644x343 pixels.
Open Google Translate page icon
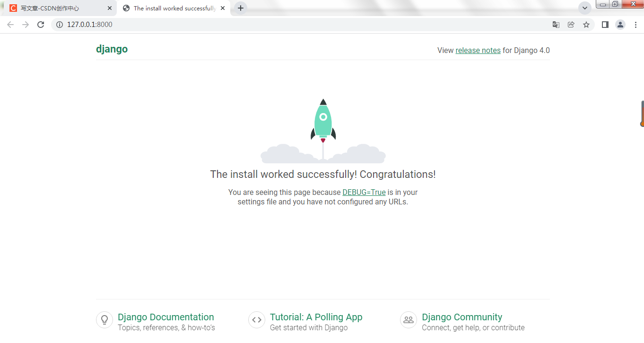[556, 25]
